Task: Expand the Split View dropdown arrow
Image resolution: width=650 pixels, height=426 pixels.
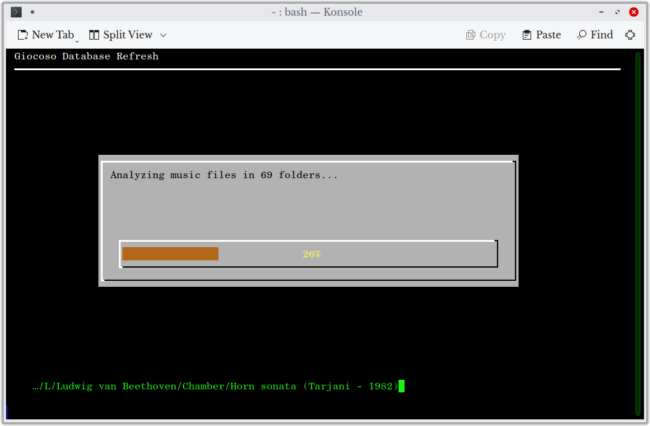Action: [x=163, y=35]
